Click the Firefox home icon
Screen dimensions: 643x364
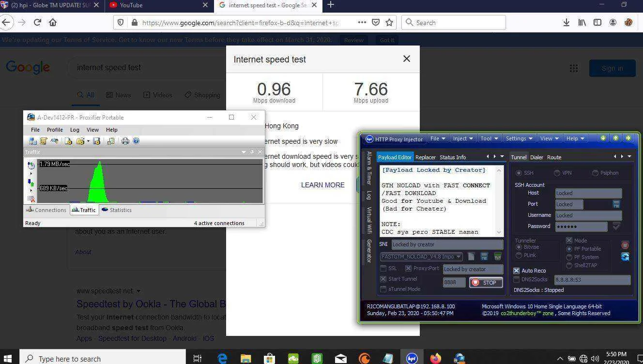point(53,22)
